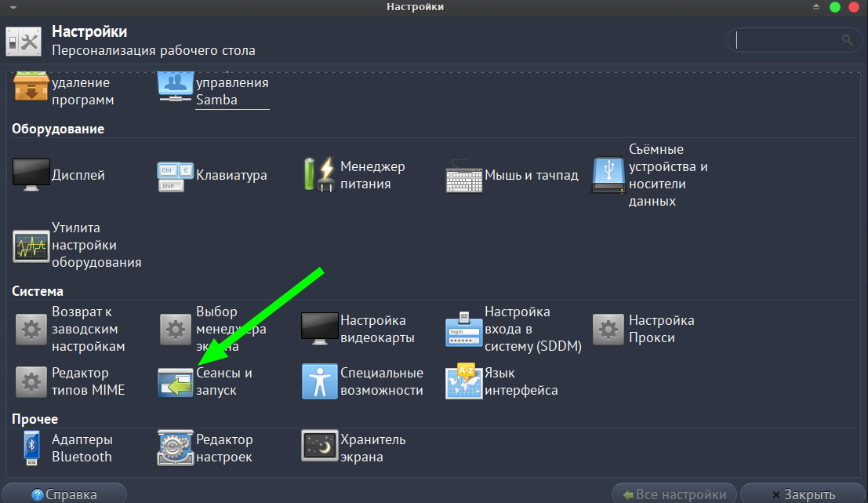Click the Клавиатура label text
868x503 pixels.
click(x=231, y=175)
